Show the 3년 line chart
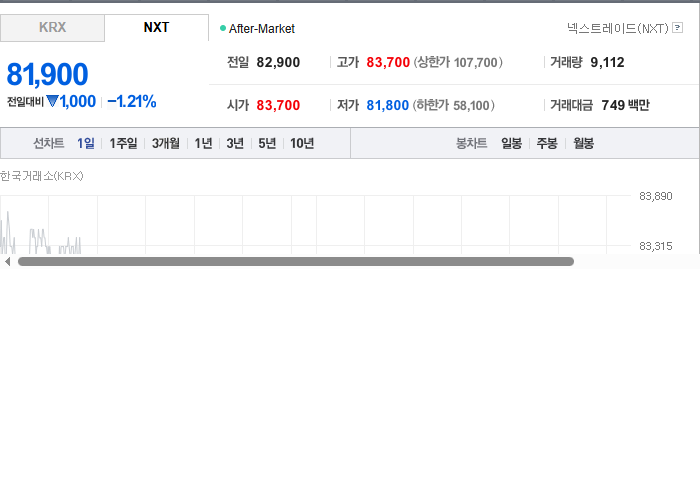This screenshot has width=700, height=490. (x=235, y=143)
